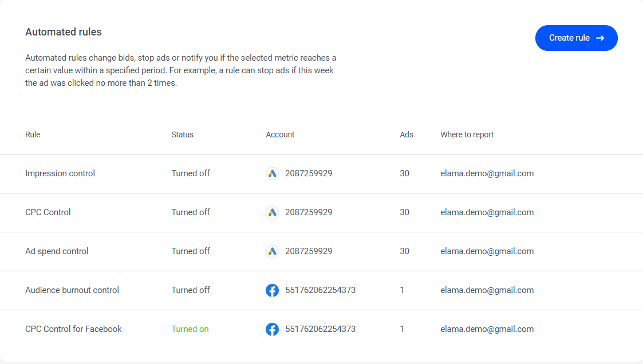The height and width of the screenshot is (364, 643).
Task: Click Turned off status for Impression control
Action: [191, 173]
